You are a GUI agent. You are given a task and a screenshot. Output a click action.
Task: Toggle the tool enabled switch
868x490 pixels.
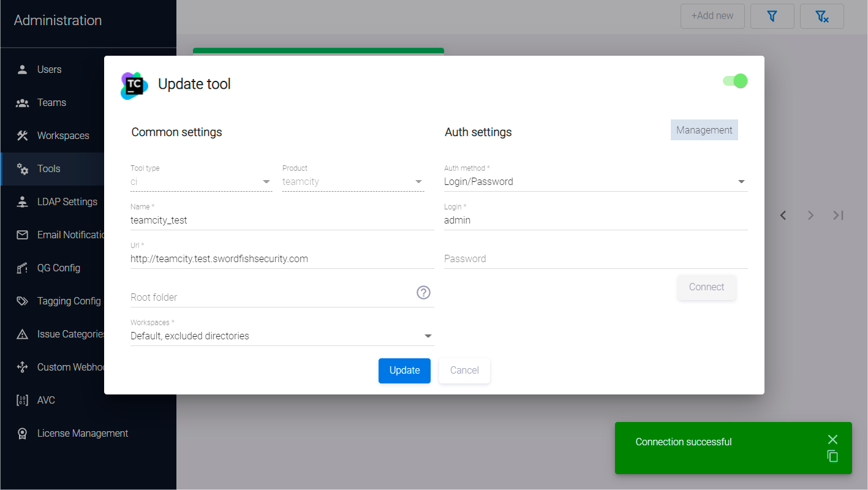735,81
